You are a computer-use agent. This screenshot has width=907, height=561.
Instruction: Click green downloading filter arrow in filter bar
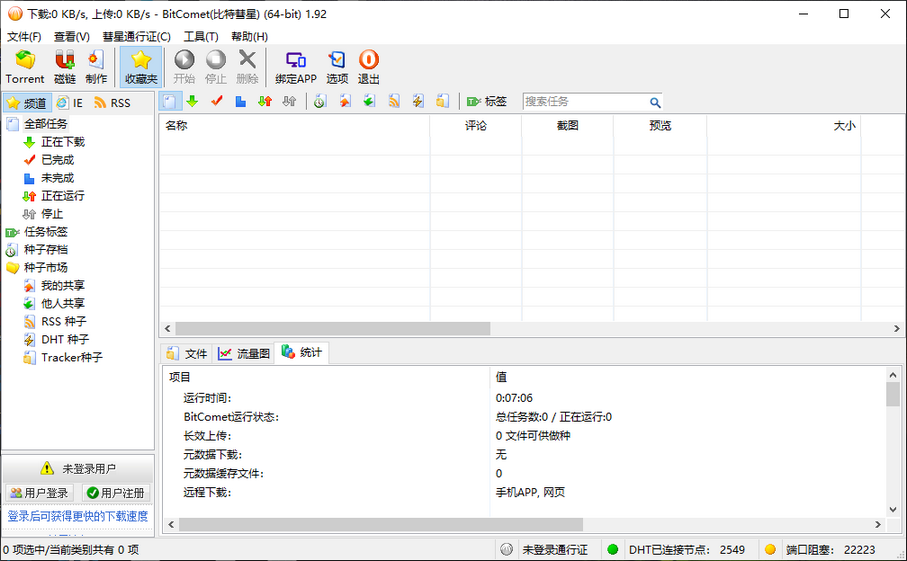coord(192,101)
